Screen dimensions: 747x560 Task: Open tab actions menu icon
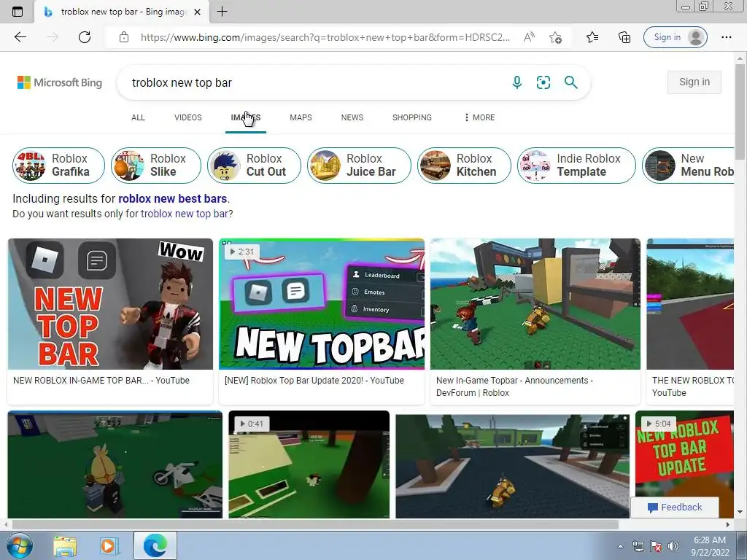coord(18,12)
